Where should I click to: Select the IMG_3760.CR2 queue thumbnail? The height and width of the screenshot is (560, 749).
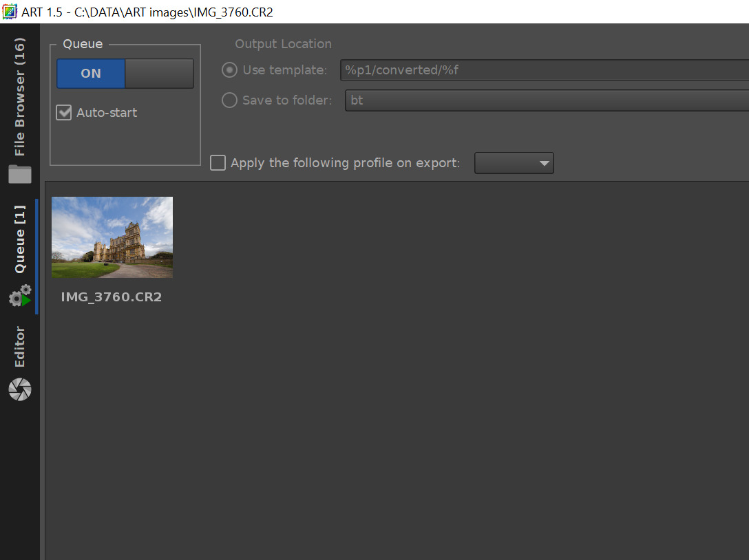112,237
